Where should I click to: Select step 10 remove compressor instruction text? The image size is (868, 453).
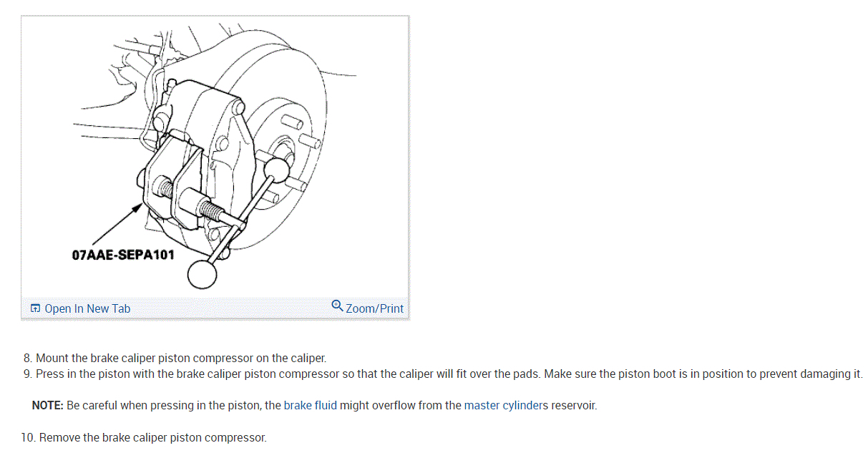click(144, 437)
